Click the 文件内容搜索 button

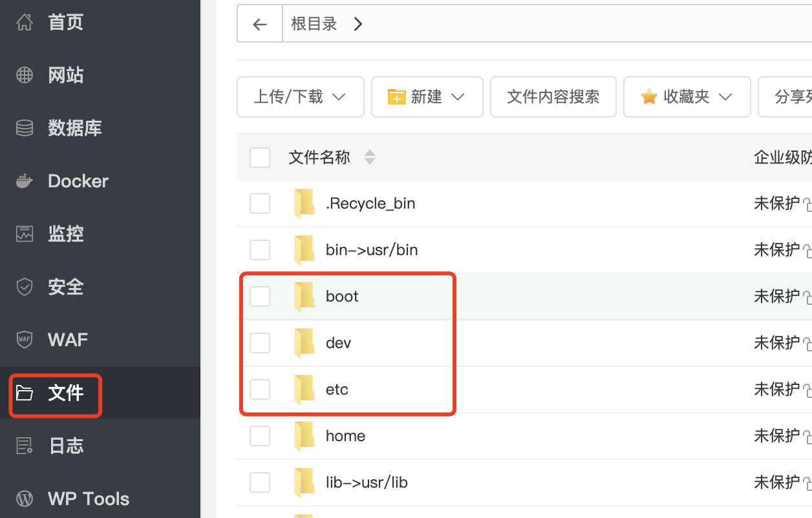pyautogui.click(x=553, y=97)
